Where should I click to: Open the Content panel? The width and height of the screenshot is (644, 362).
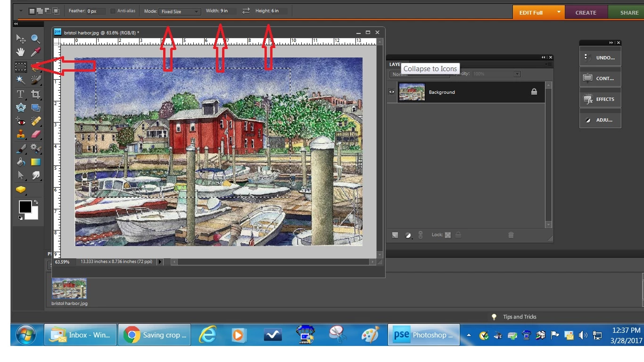600,78
